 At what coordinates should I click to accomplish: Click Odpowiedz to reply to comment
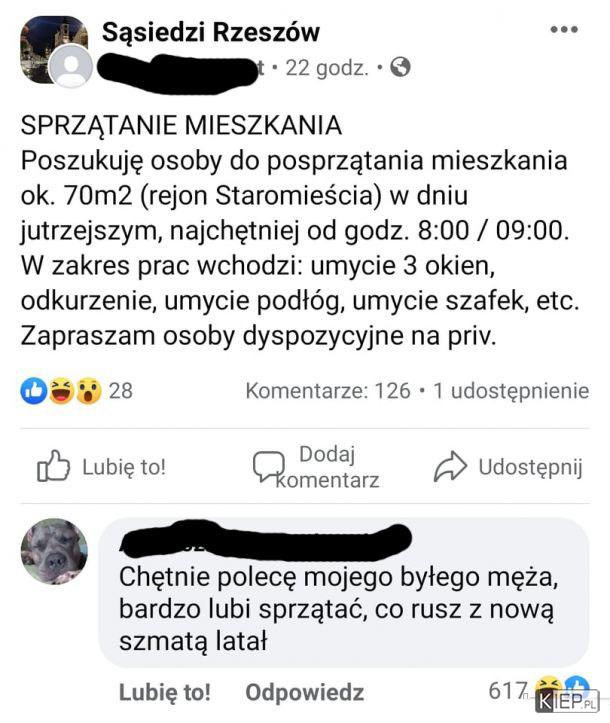[305, 692]
